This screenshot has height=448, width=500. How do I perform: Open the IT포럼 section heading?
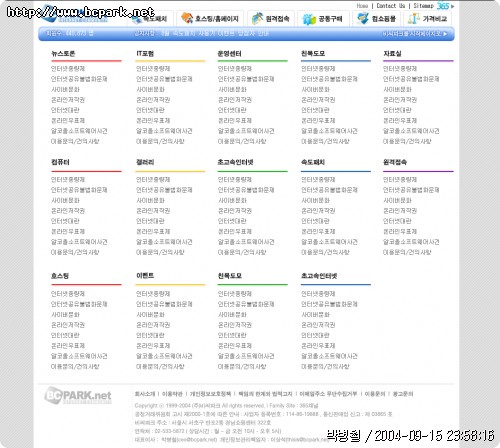(145, 54)
